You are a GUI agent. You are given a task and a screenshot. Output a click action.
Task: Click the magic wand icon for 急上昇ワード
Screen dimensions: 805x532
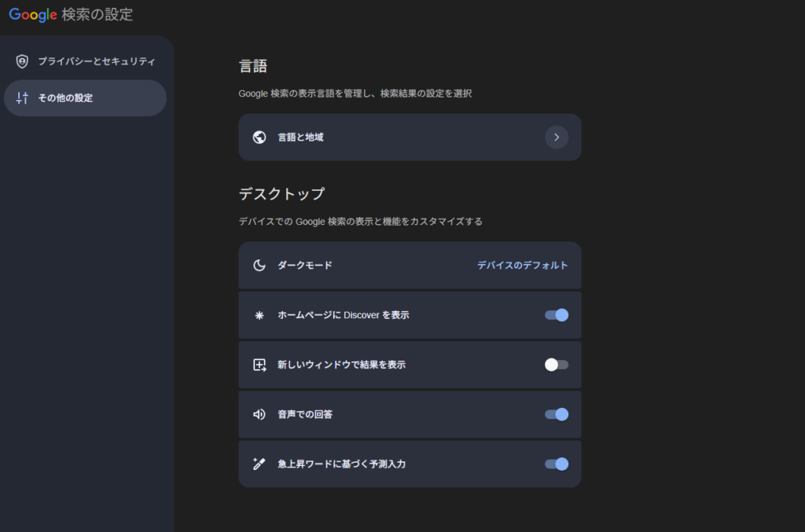point(259,464)
